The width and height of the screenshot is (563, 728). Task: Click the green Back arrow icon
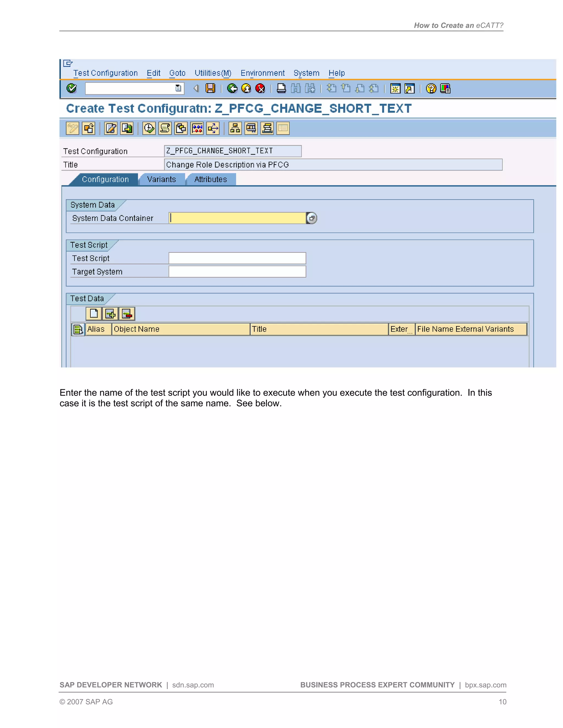coord(232,88)
